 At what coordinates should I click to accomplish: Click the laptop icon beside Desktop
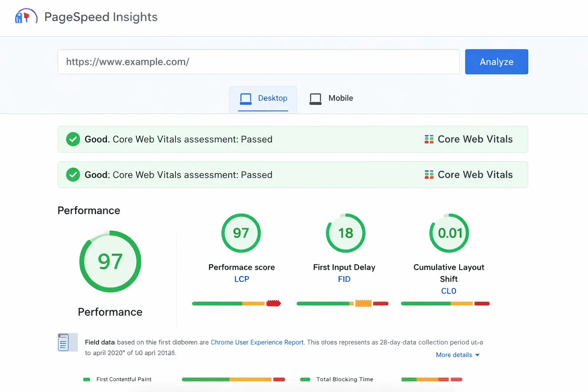click(x=246, y=99)
